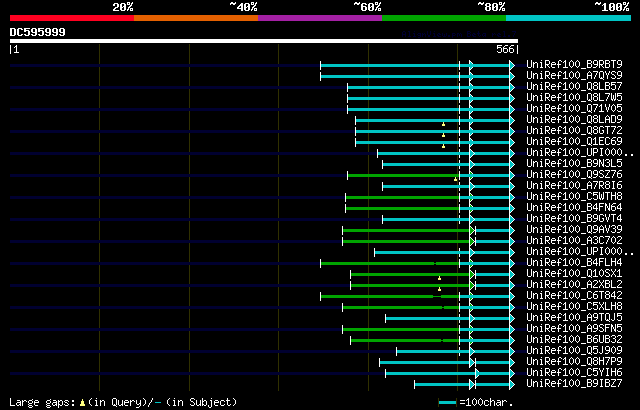Open hit UniRef100_A9SFN5
The width and height of the screenshot is (640, 410).
[x=574, y=328]
